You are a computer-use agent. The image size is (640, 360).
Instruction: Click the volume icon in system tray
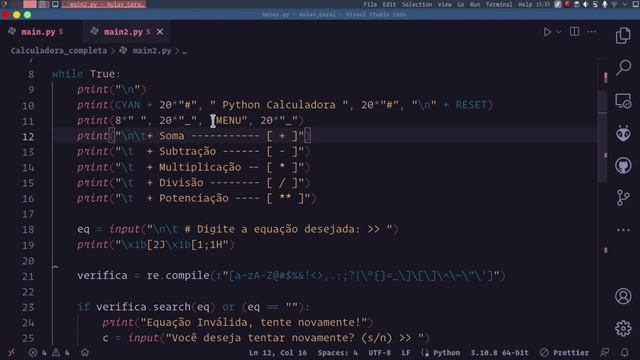(586, 4)
